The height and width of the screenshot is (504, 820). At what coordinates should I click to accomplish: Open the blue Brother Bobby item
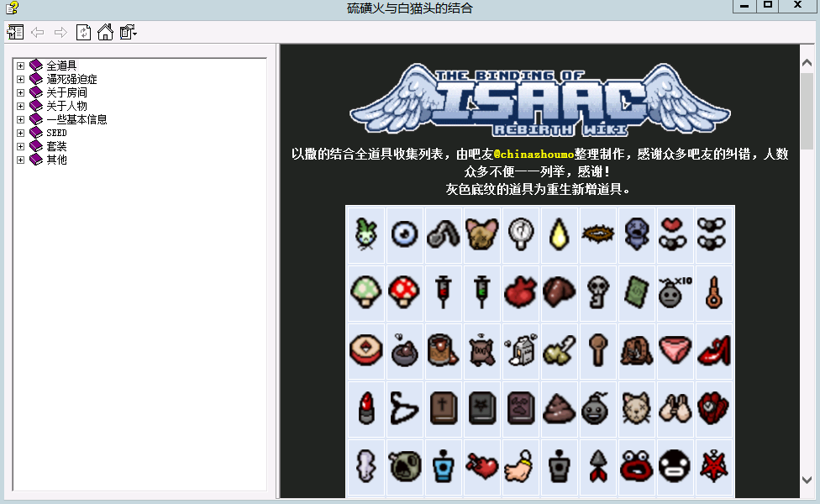click(x=637, y=234)
